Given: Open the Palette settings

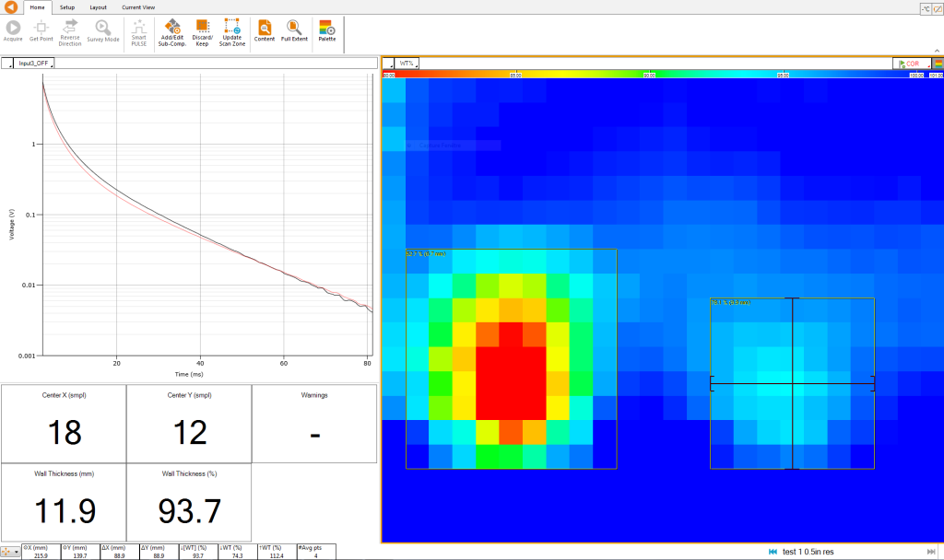Looking at the screenshot, I should (x=327, y=30).
